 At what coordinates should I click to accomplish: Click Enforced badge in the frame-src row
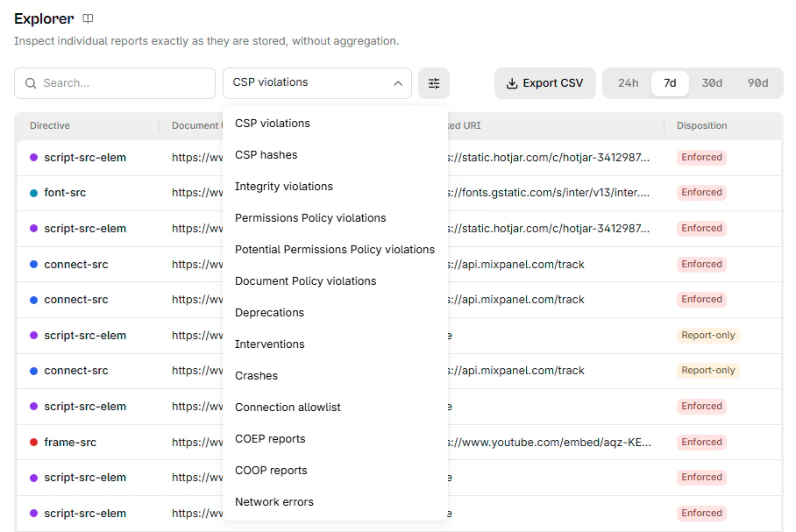701,442
